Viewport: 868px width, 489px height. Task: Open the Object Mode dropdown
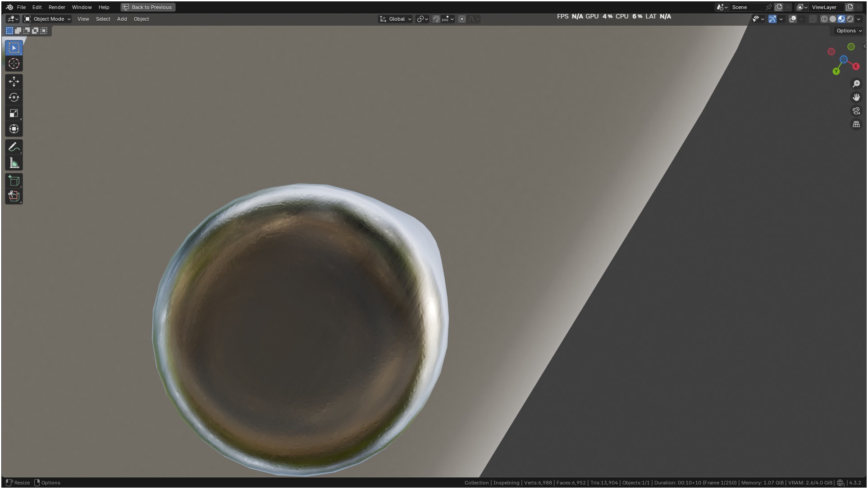47,19
